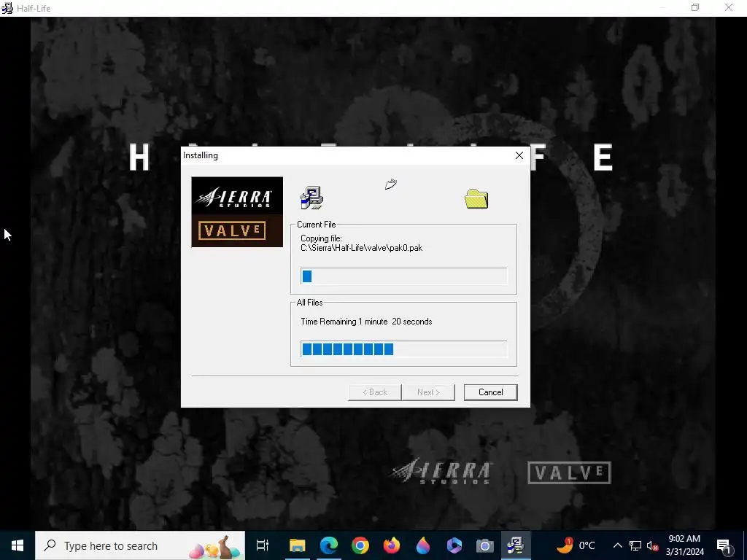Click the disabled Next button
This screenshot has height=560, width=747.
pos(428,392)
